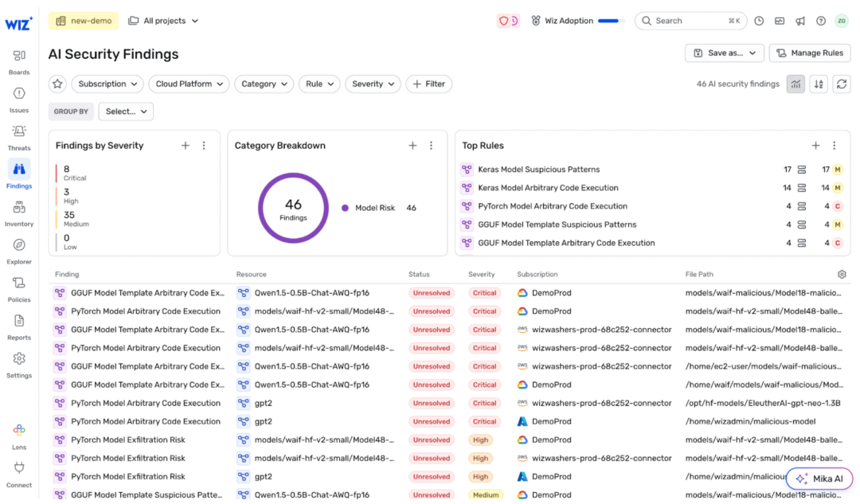Expand the Severity filter dropdown
Image resolution: width=860 pixels, height=504 pixels.
(x=373, y=84)
